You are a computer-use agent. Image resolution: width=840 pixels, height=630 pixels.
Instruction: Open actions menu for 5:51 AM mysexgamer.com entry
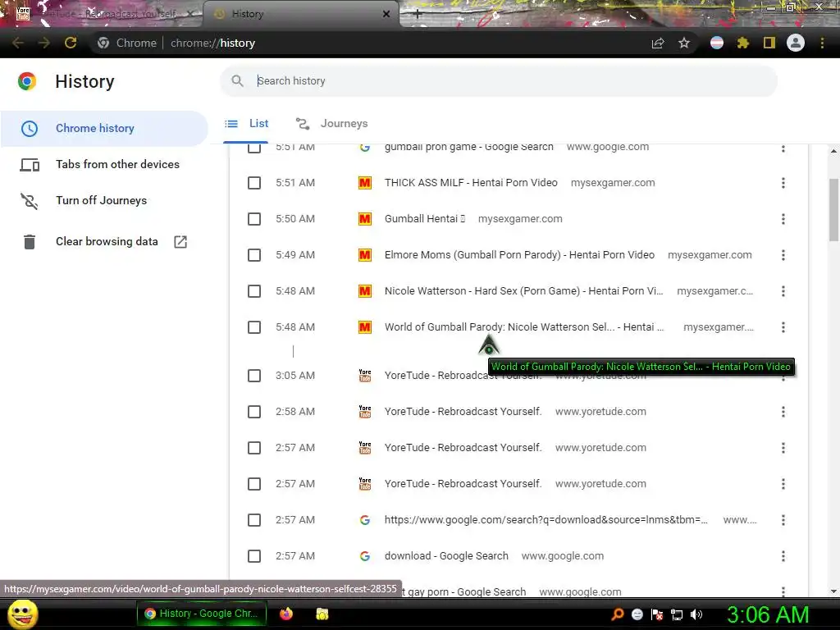pos(783,183)
